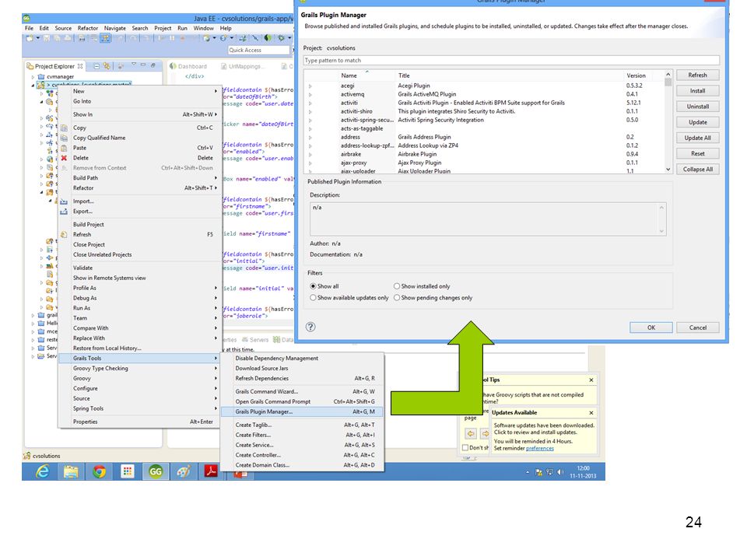This screenshot has height=560, width=747.
Task: Select the Show all filter radio button
Action: pyautogui.click(x=313, y=286)
